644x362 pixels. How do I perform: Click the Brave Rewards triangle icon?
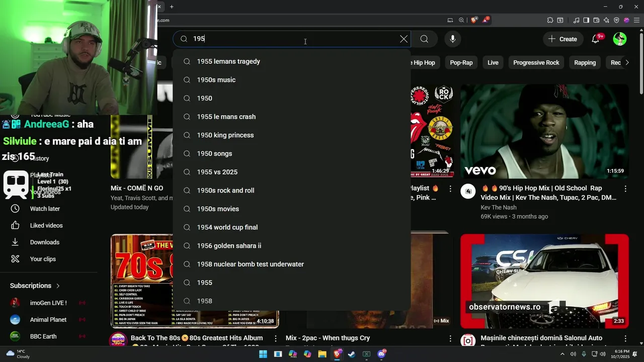point(486,20)
